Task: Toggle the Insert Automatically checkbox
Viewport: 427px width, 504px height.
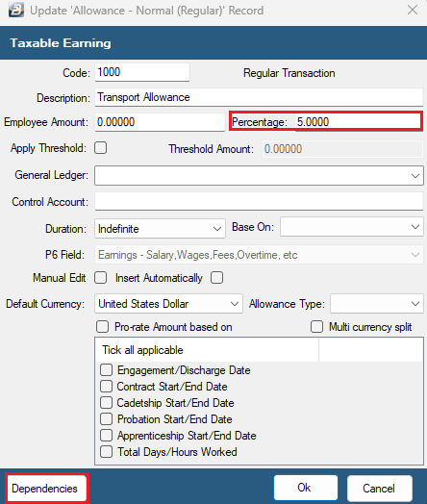Action: pyautogui.click(x=217, y=278)
